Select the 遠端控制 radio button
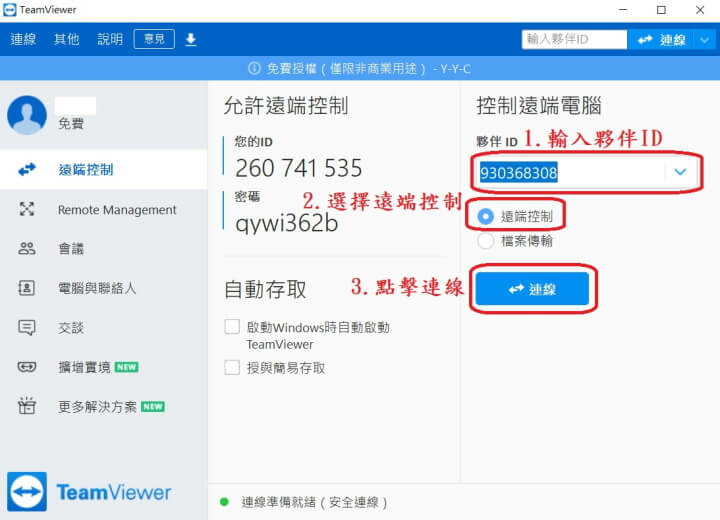This screenshot has height=520, width=720. point(485,216)
